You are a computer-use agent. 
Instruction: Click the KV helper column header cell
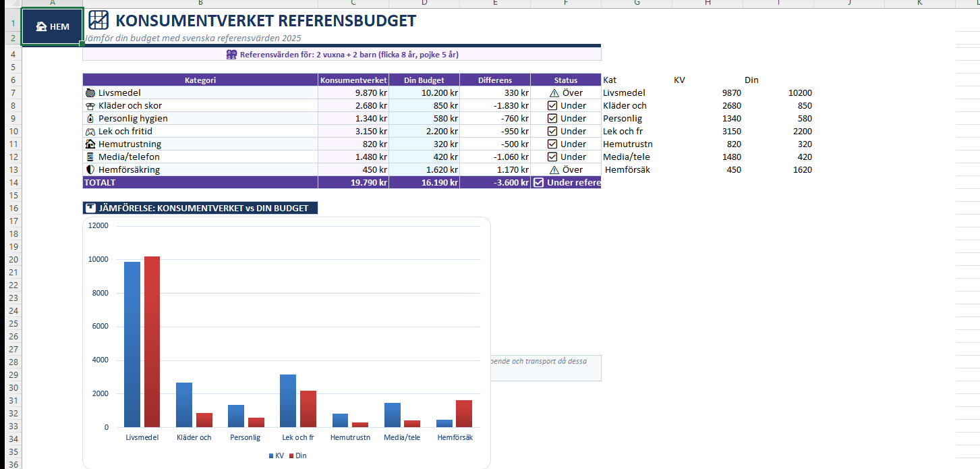point(708,80)
